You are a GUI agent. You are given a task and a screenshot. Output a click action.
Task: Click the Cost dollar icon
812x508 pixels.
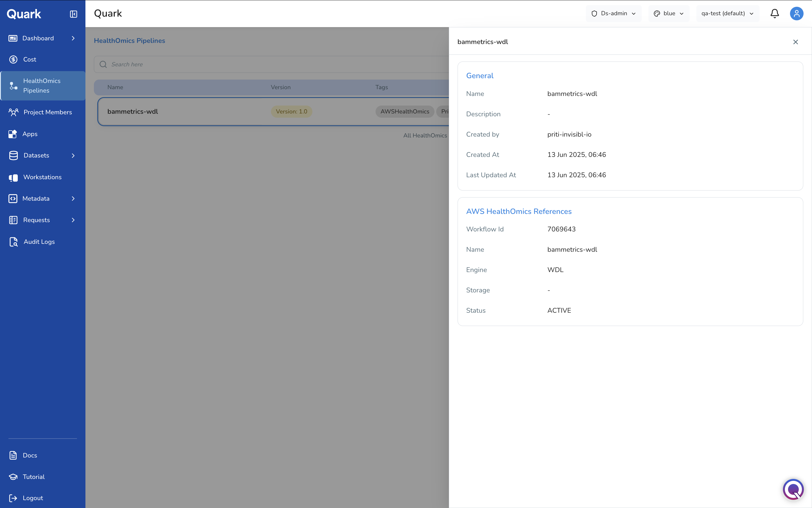[13, 60]
